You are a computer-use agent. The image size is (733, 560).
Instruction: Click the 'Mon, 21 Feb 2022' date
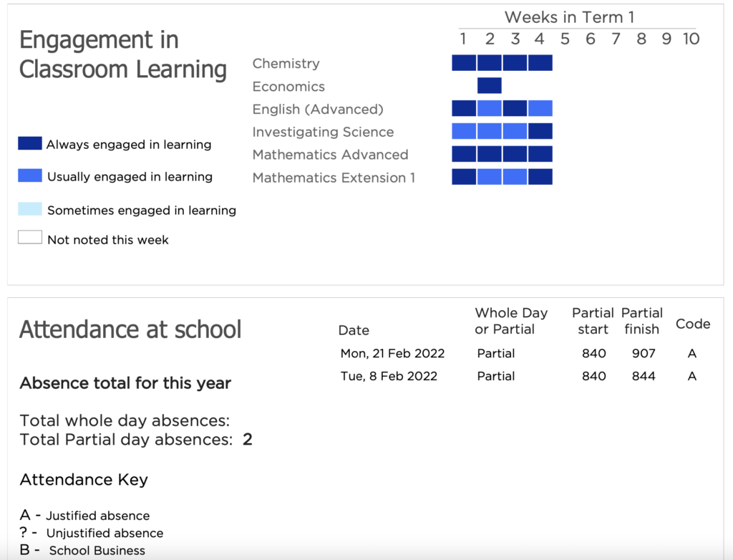pyautogui.click(x=393, y=353)
